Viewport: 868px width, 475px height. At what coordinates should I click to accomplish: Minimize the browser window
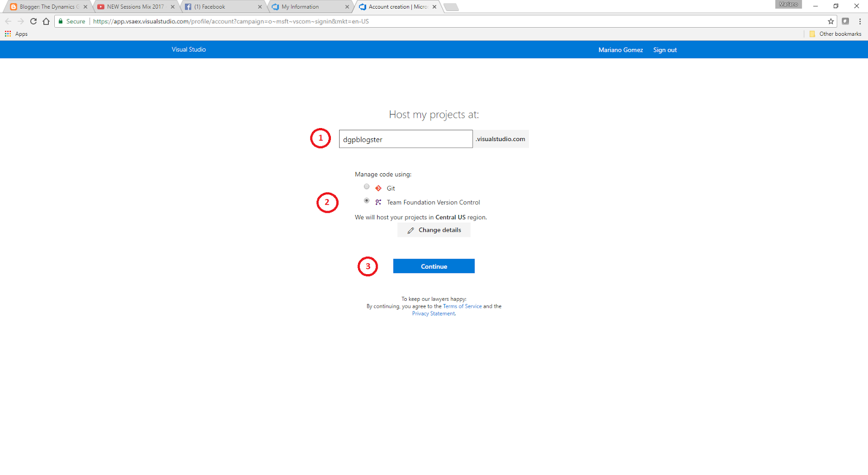[815, 6]
